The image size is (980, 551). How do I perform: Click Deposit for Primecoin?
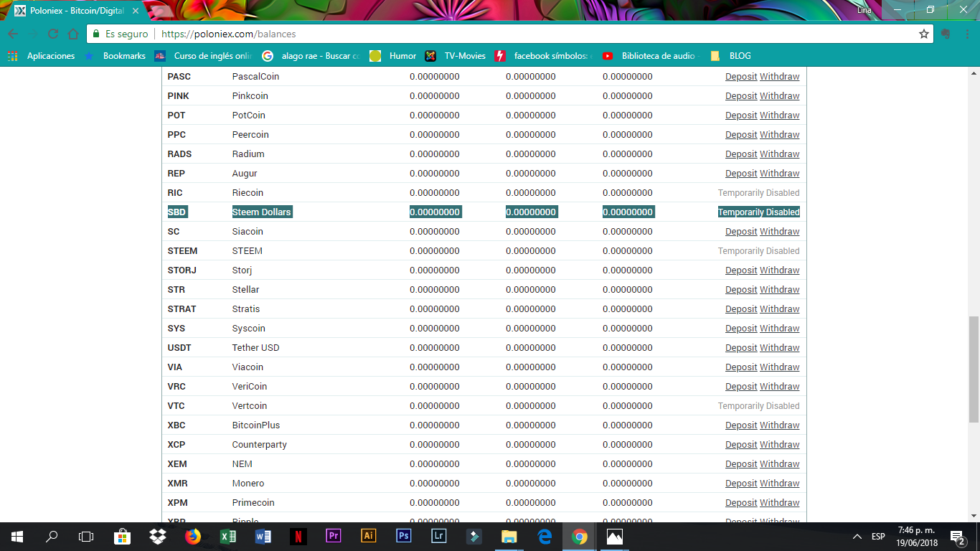(x=741, y=503)
